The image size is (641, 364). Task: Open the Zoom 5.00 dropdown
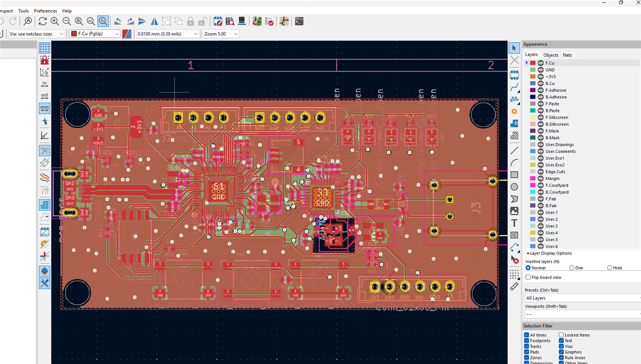pyautogui.click(x=221, y=34)
